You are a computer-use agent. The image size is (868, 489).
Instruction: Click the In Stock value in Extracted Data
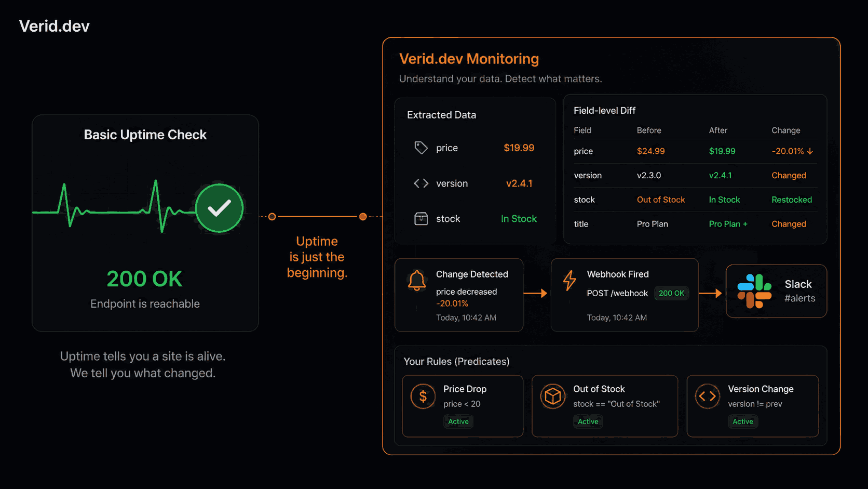[519, 219]
